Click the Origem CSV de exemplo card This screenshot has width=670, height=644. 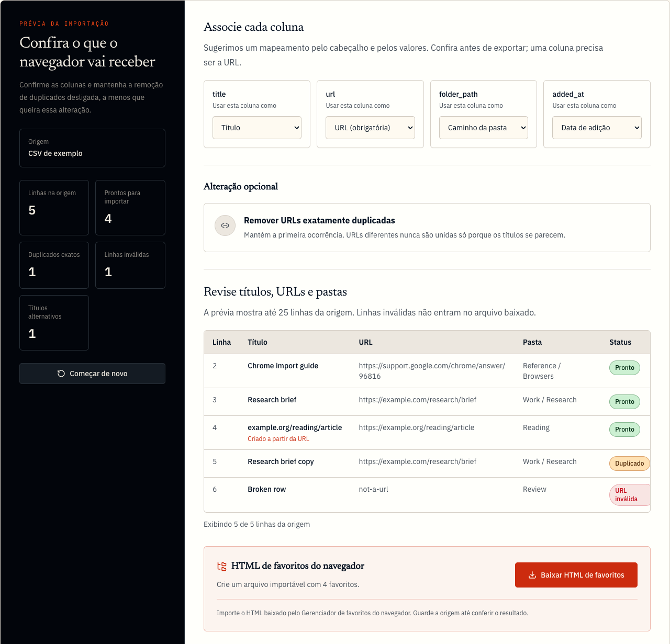click(92, 148)
